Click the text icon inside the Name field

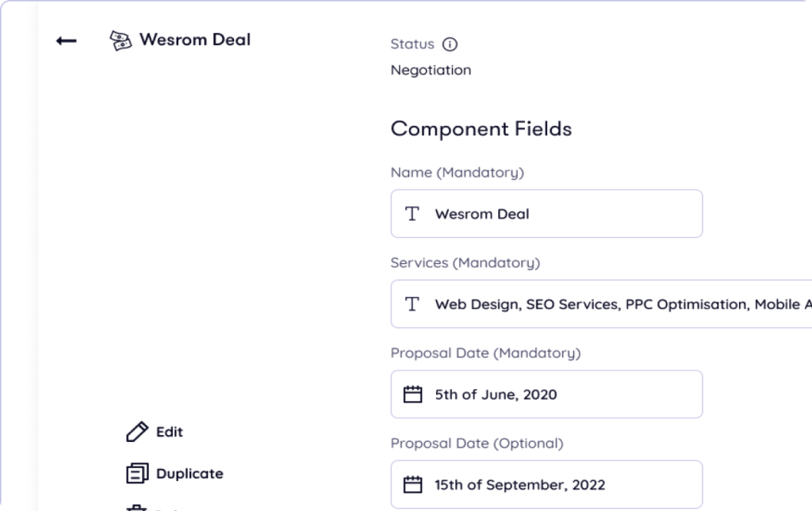(x=412, y=213)
